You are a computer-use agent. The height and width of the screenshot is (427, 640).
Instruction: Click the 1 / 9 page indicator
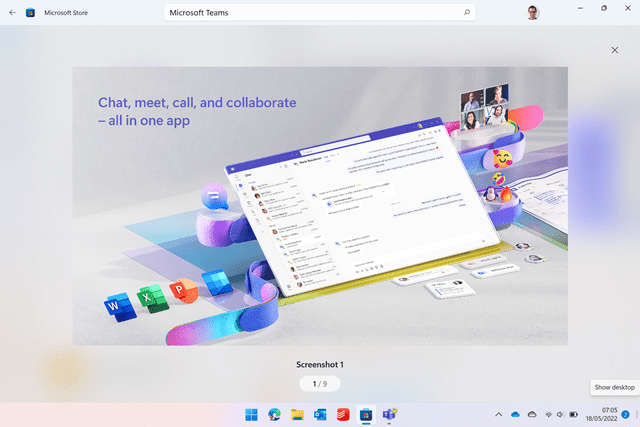pyautogui.click(x=320, y=384)
